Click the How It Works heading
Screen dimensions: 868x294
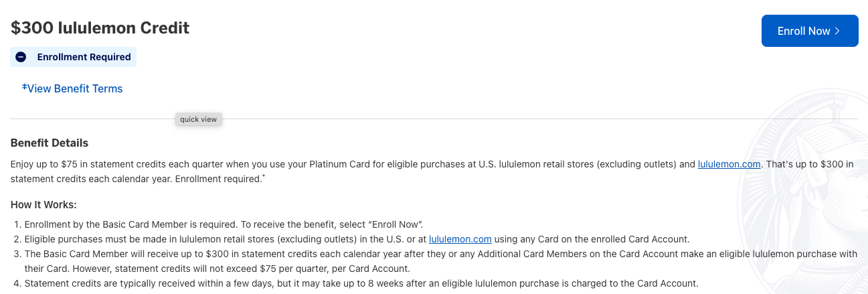pos(44,204)
